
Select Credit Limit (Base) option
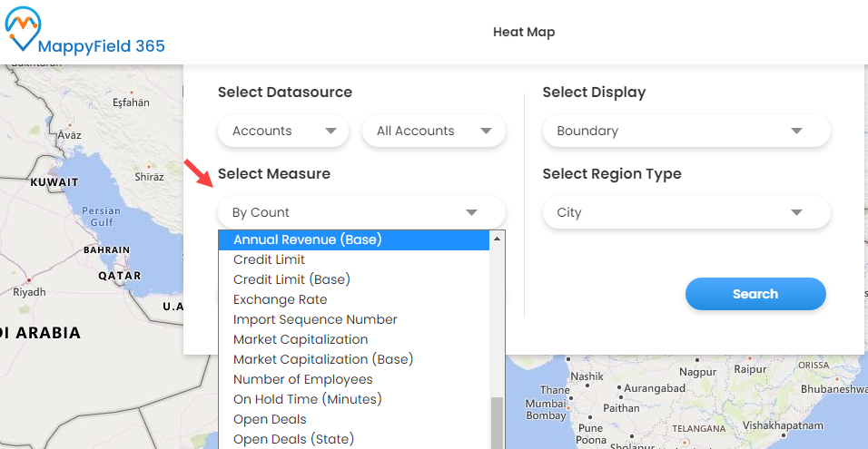291,279
